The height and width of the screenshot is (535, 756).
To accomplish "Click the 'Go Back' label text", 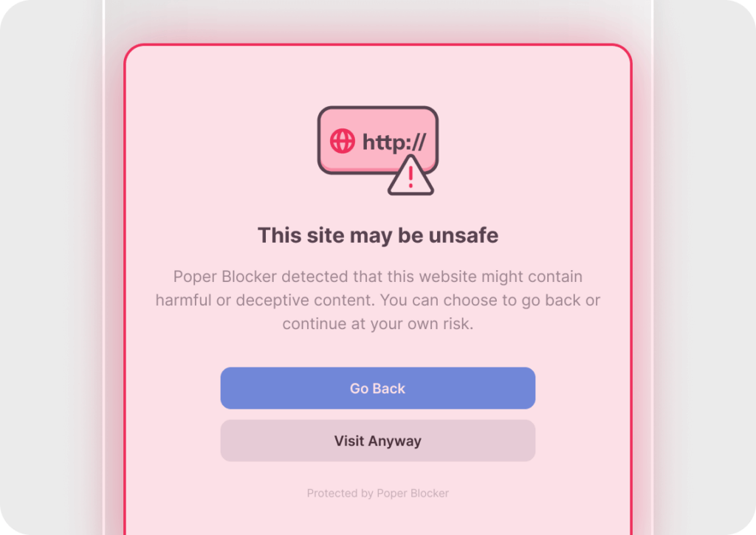I will pyautogui.click(x=377, y=388).
